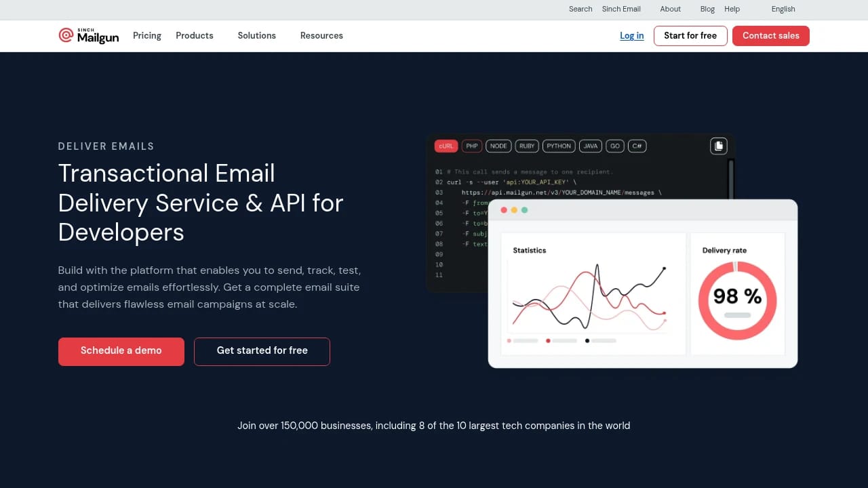The image size is (868, 488).
Task: Switch to the PYTHON code tab
Action: (x=558, y=146)
